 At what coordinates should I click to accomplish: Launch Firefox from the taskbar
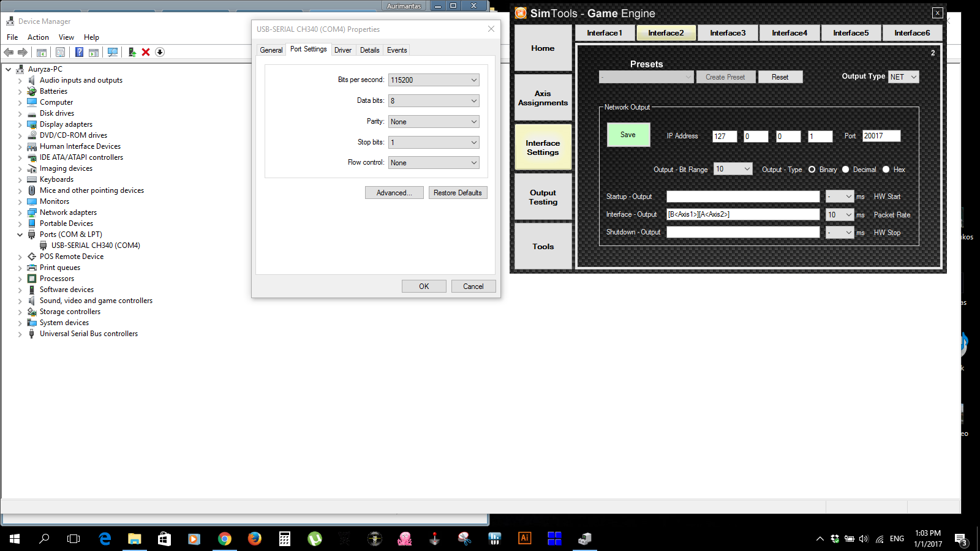[255, 539]
